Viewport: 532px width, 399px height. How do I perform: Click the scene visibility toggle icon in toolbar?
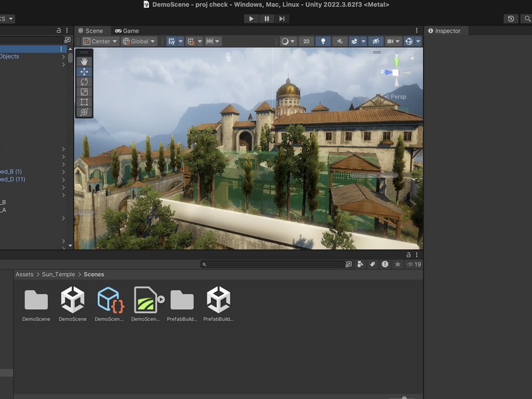coord(376,41)
